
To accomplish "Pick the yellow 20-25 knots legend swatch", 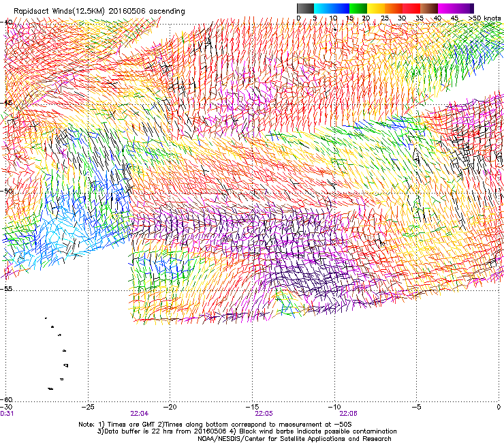I will (x=376, y=8).
